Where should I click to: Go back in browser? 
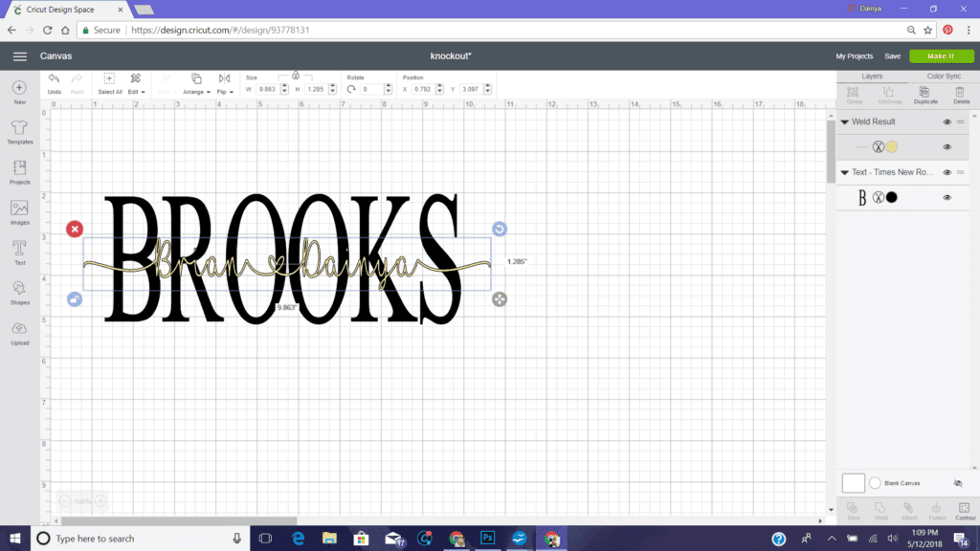click(x=11, y=30)
